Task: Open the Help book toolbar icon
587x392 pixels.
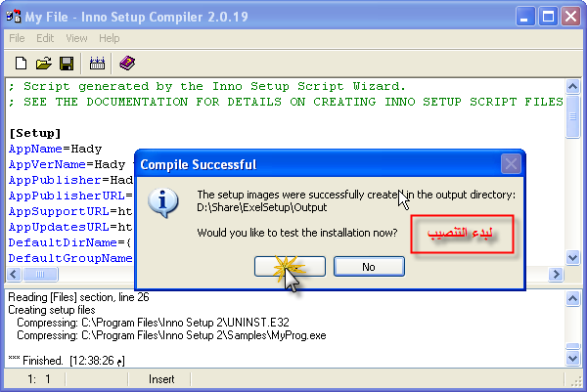Action: pyautogui.click(x=127, y=64)
